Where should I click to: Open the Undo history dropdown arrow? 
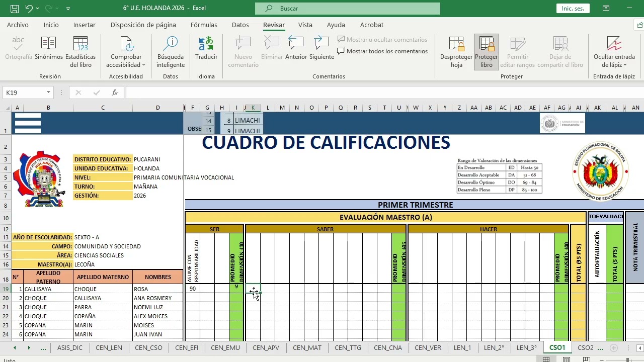[x=38, y=9]
